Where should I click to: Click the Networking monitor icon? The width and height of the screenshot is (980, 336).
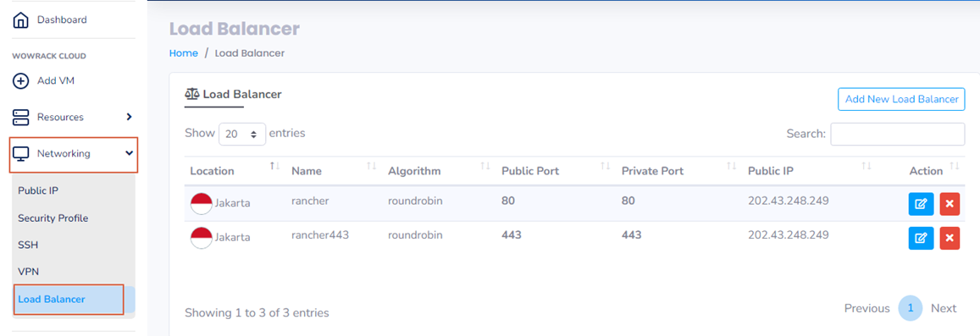click(x=20, y=154)
